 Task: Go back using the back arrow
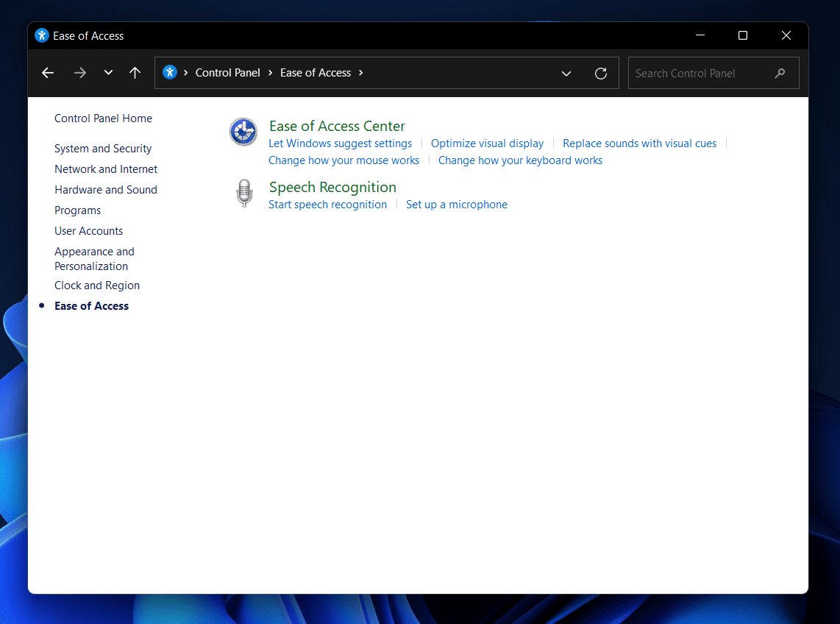(48, 73)
